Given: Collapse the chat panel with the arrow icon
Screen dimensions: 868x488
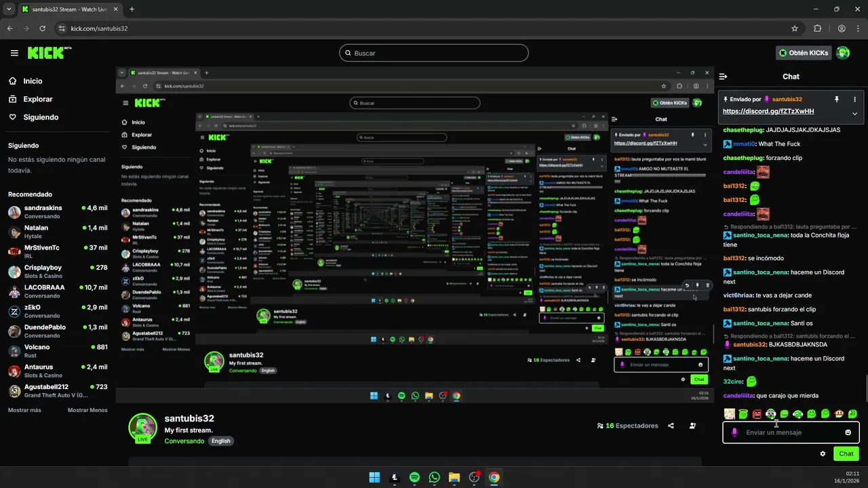Looking at the screenshot, I should [x=724, y=77].
